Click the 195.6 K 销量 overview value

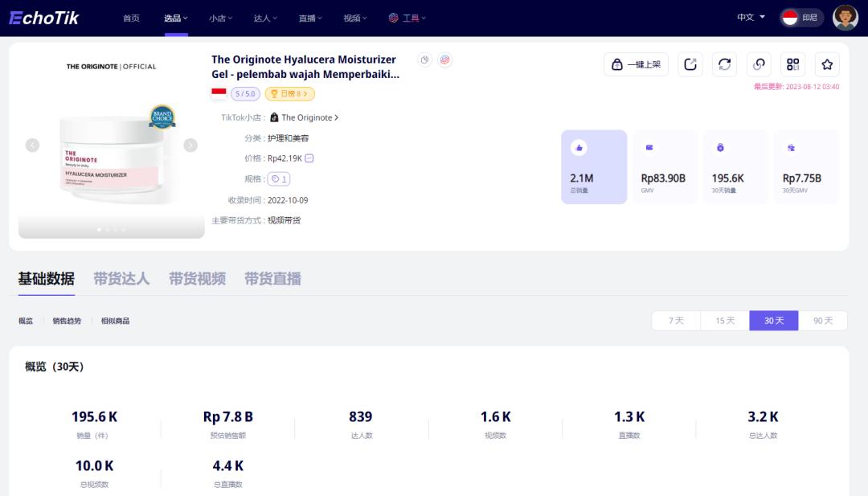(x=94, y=417)
